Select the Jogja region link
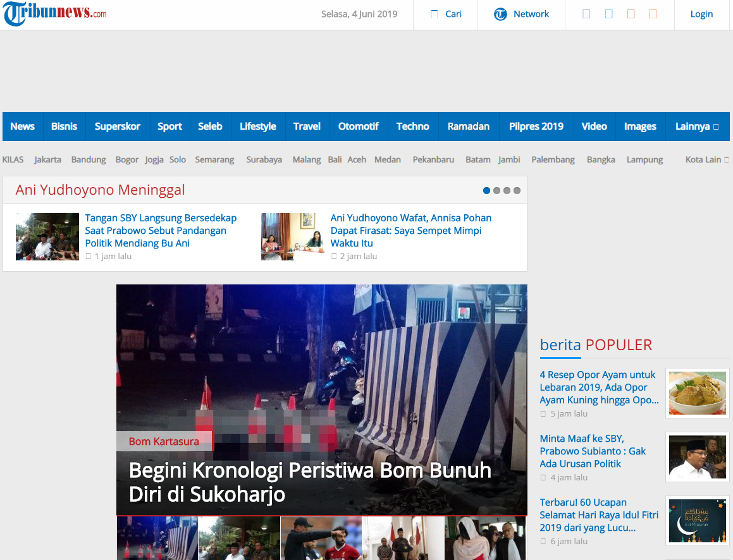The height and width of the screenshot is (560, 733). point(154,160)
